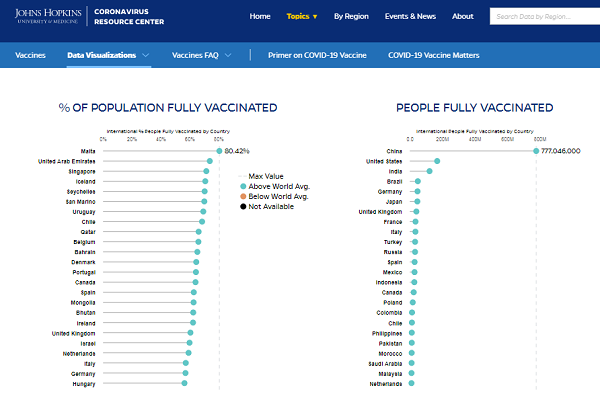Select Malaysia's data point
The width and height of the screenshot is (600, 394).
(x=411, y=373)
